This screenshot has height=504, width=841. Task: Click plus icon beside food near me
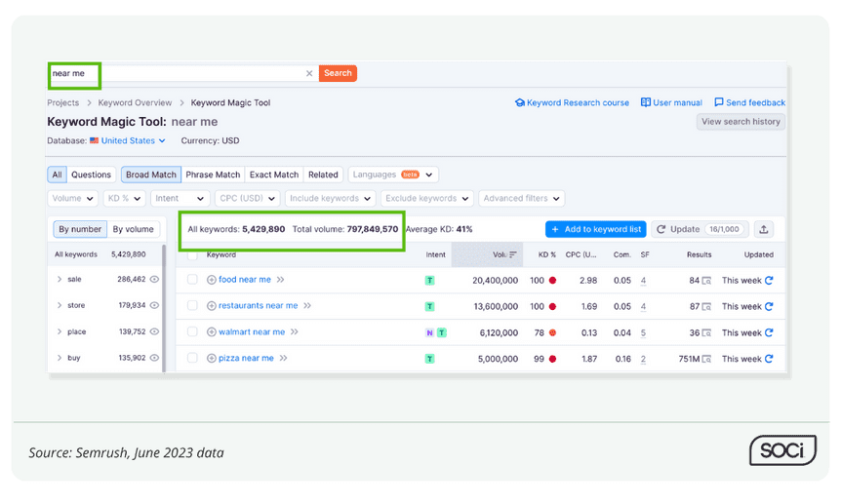pos(212,280)
